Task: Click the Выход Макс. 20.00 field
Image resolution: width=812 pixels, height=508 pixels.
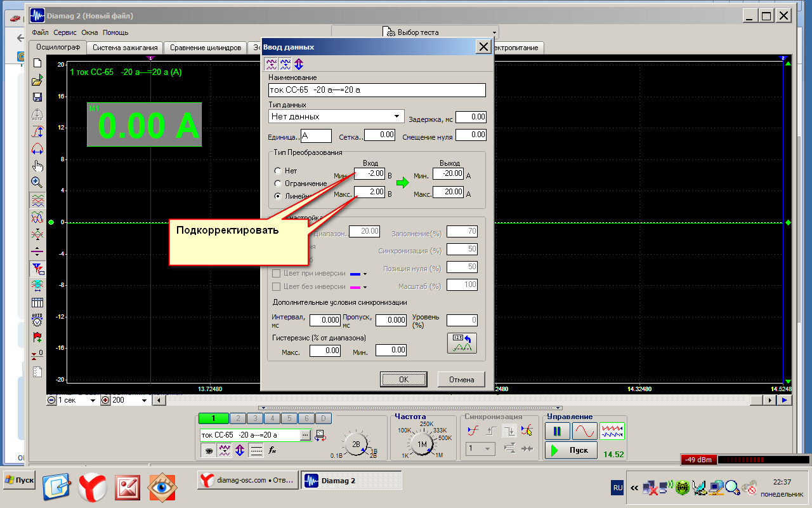Action: click(449, 192)
